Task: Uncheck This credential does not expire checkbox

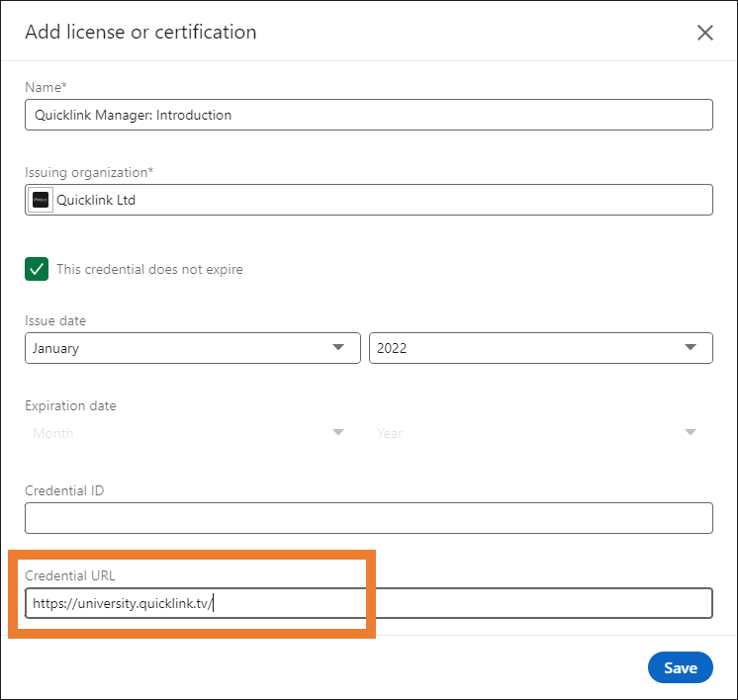Action: (x=37, y=269)
